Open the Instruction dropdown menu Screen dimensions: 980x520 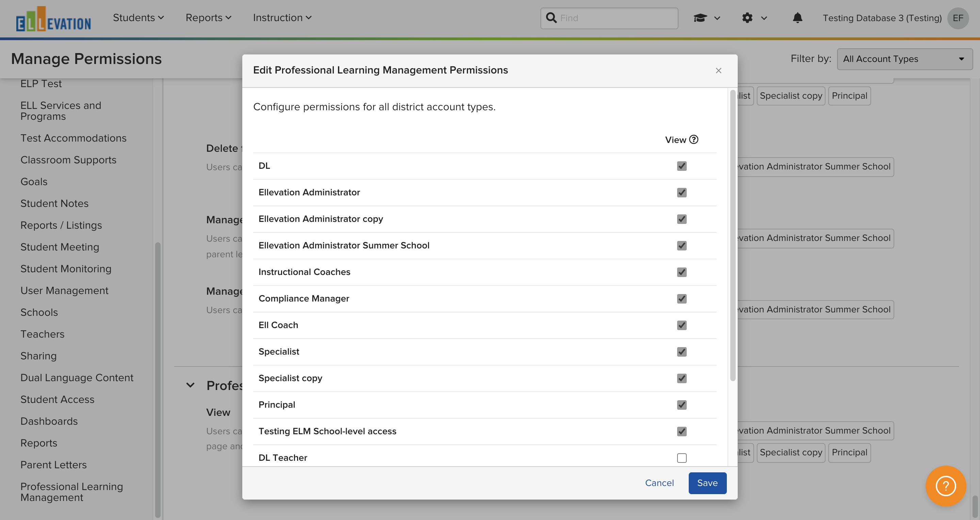pyautogui.click(x=282, y=18)
